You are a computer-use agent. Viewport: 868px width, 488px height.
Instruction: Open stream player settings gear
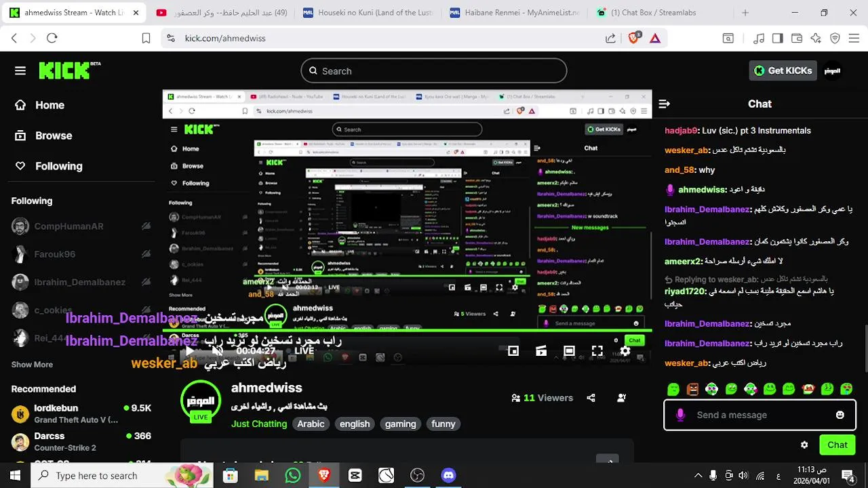point(625,351)
